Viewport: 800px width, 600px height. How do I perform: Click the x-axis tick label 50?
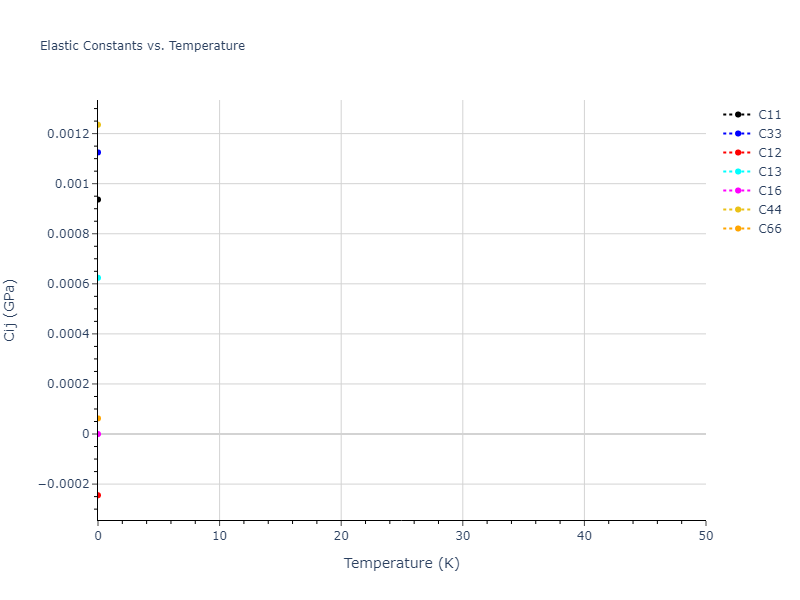click(705, 536)
